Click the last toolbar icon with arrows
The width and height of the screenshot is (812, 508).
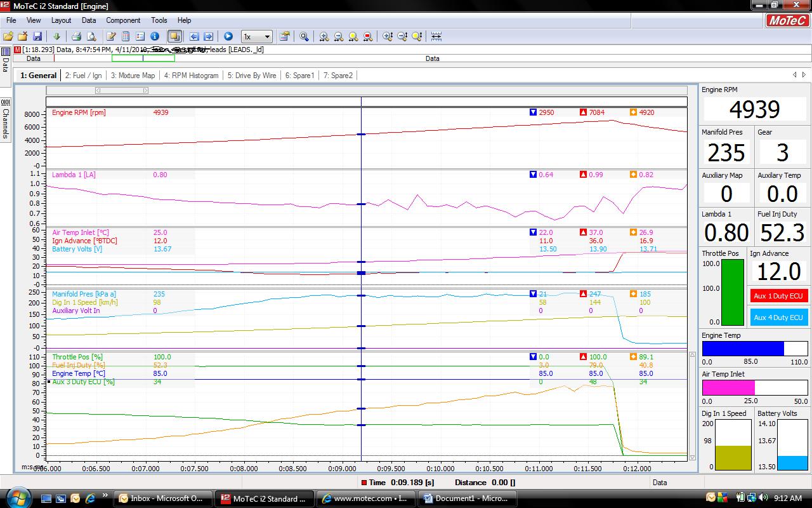(436, 37)
